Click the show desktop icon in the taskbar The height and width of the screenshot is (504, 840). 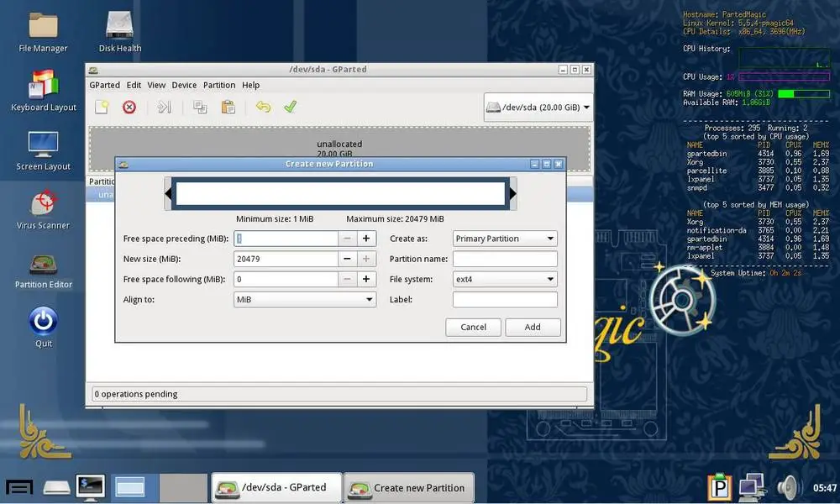coord(130,487)
